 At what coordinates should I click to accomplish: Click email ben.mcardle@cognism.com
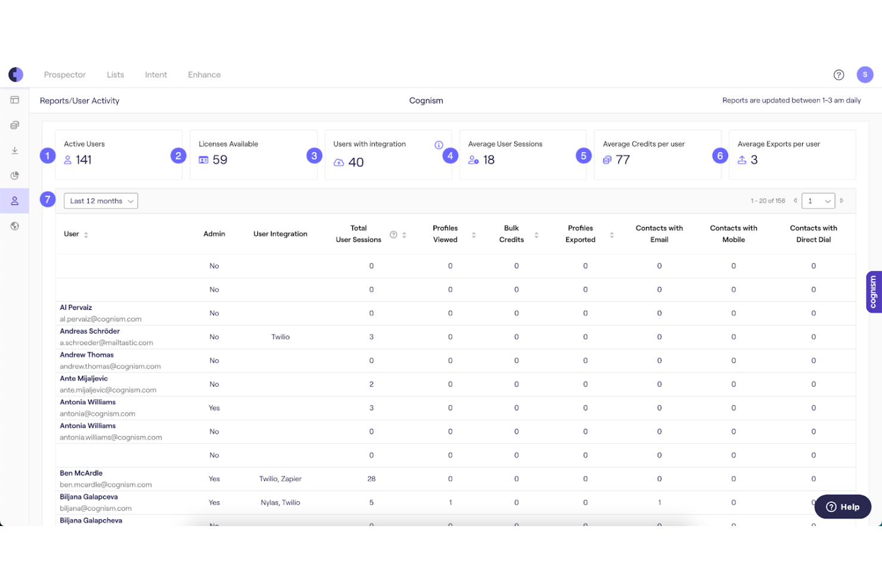(105, 485)
